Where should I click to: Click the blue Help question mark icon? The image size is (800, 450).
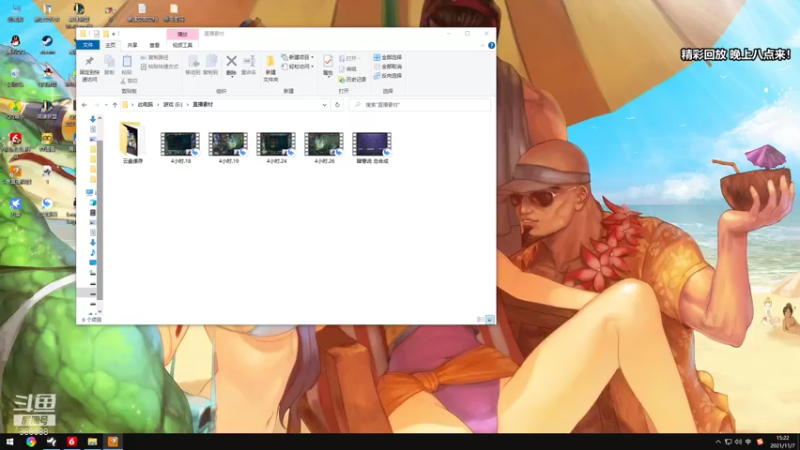point(491,45)
